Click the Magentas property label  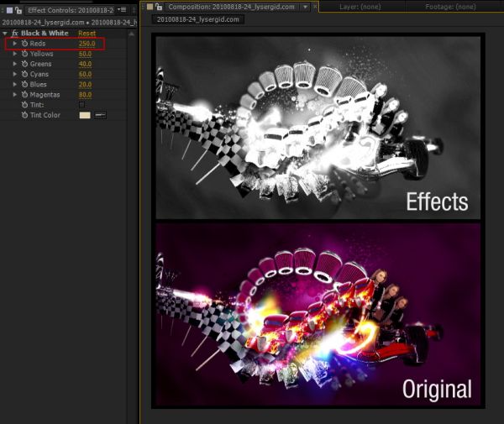pyautogui.click(x=45, y=95)
